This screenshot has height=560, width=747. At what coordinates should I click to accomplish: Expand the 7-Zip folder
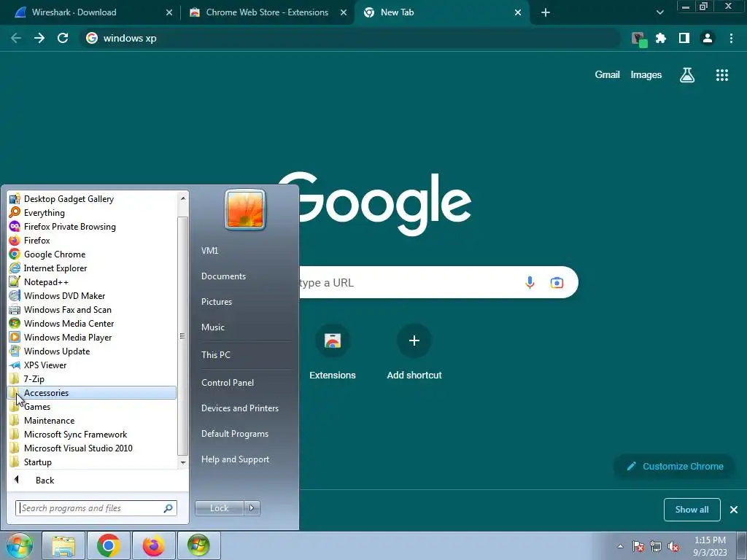pyautogui.click(x=92, y=379)
